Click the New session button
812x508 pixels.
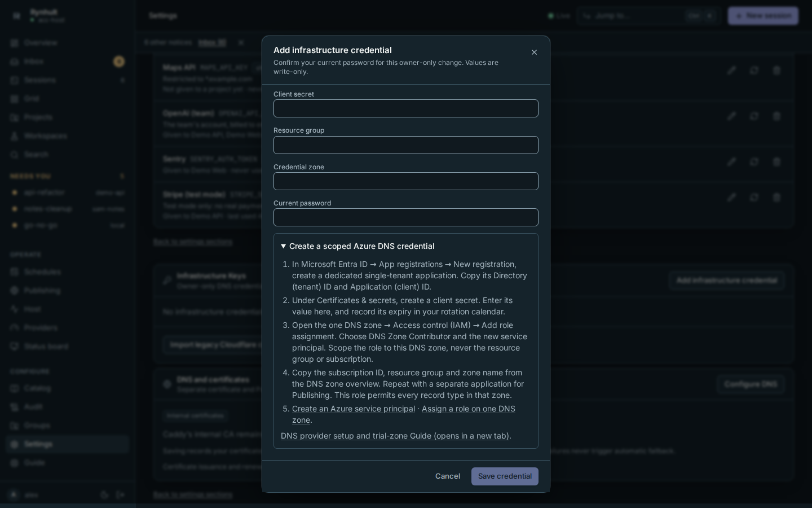tap(763, 16)
